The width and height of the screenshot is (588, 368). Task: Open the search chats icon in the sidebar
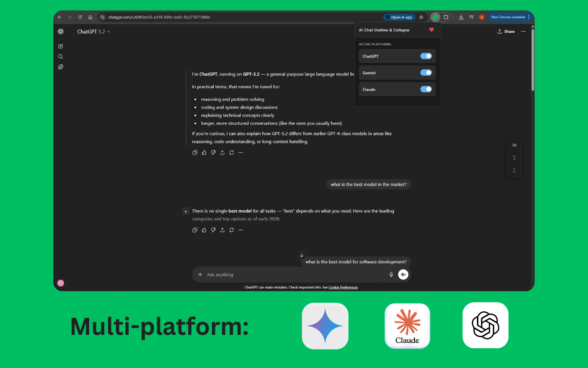pos(61,57)
